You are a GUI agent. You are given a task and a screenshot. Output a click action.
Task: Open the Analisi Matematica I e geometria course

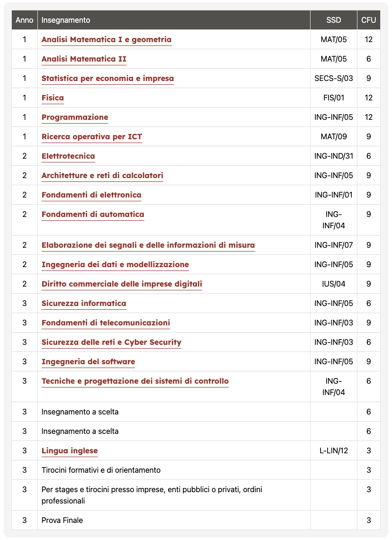coord(107,40)
